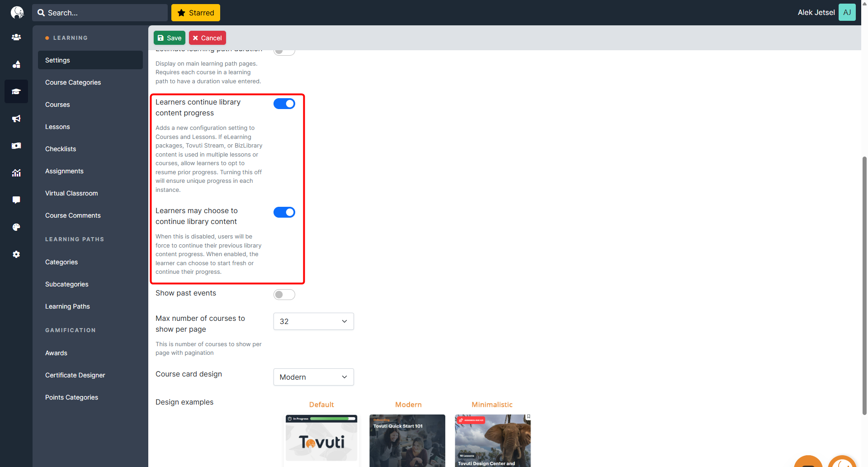
Task: Open the chart reports icon
Action: pyautogui.click(x=16, y=173)
